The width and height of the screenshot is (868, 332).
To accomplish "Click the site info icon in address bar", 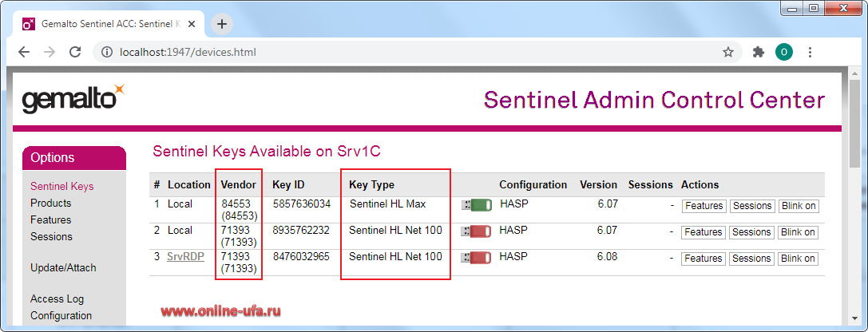I will pos(106,52).
